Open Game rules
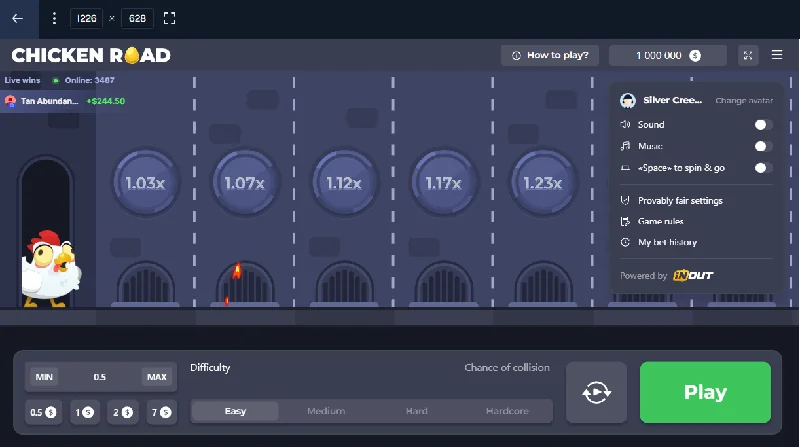The width and height of the screenshot is (800, 447). coord(660,221)
